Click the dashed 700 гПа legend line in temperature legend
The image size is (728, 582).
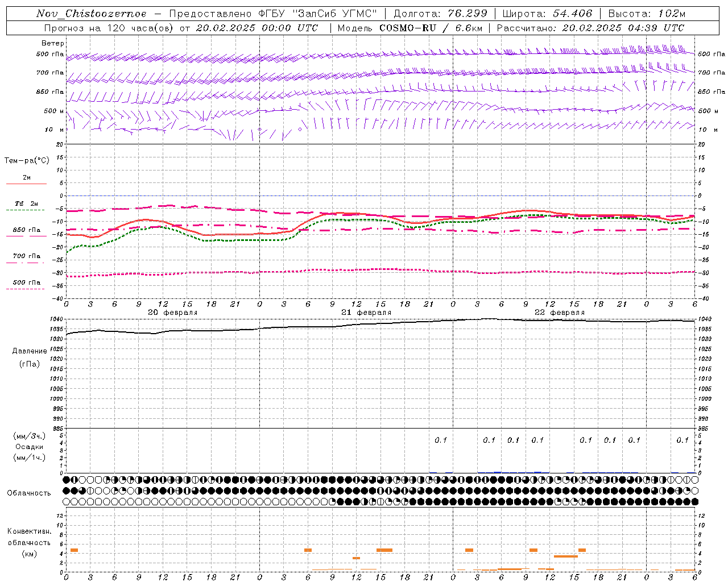point(25,263)
